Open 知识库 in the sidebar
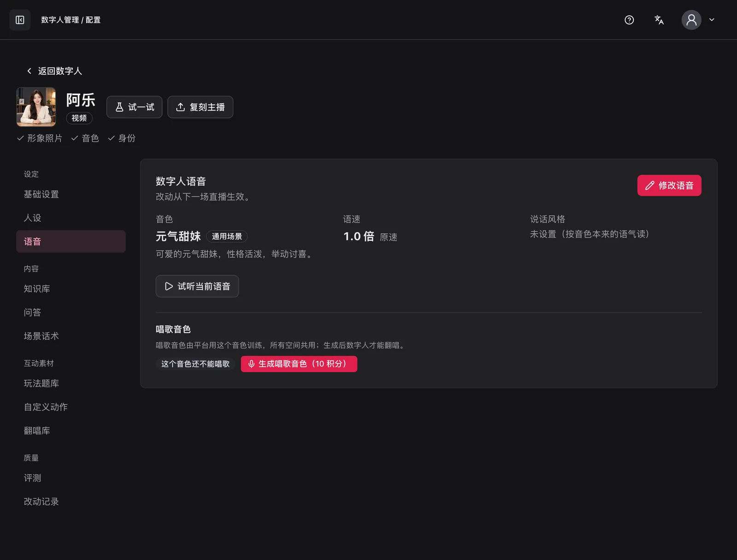 point(71,289)
